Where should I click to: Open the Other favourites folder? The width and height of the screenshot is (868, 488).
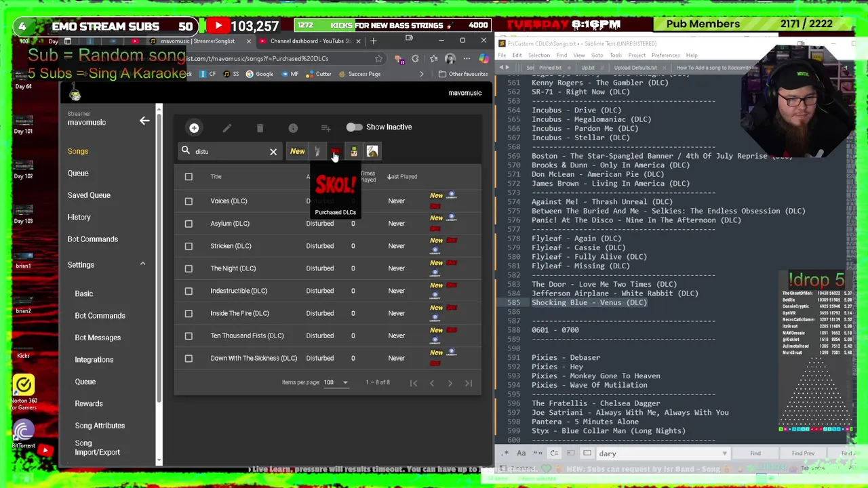point(462,74)
